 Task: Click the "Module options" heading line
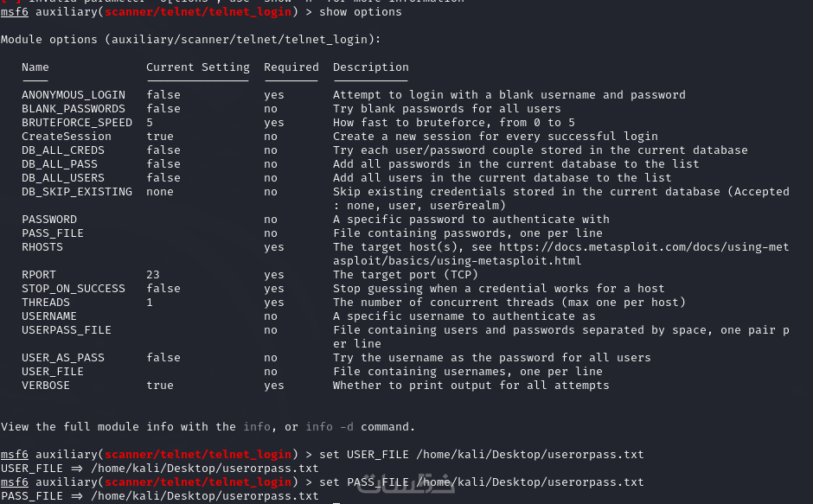(x=190, y=40)
